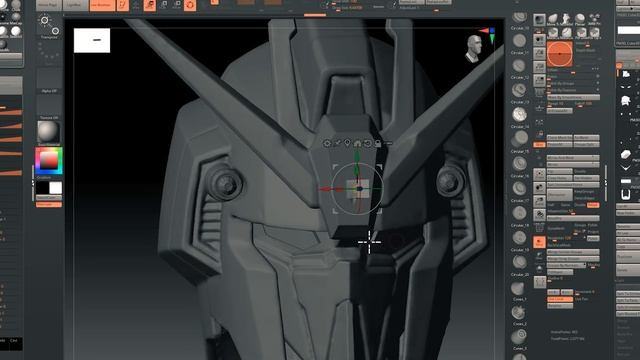Click the ZRemesher button
This screenshot has height=360, width=640.
pyautogui.click(x=559, y=195)
